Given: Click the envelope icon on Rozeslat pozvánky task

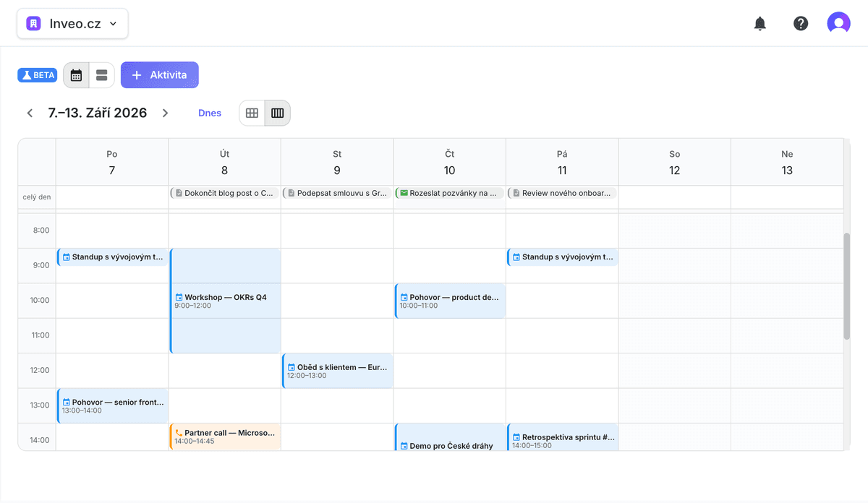Looking at the screenshot, I should click(x=404, y=193).
